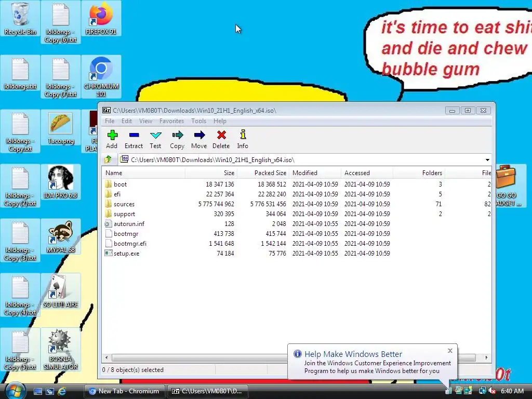The image size is (532, 399).
Task: Select the Recycle Bin desktop icon
Action: [20, 19]
